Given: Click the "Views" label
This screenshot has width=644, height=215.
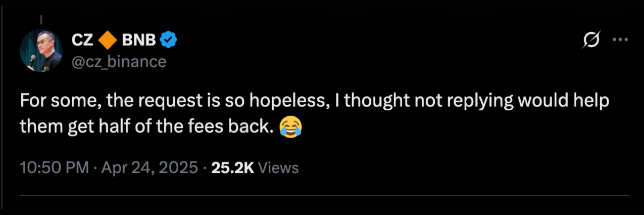Looking at the screenshot, I should (278, 167).
